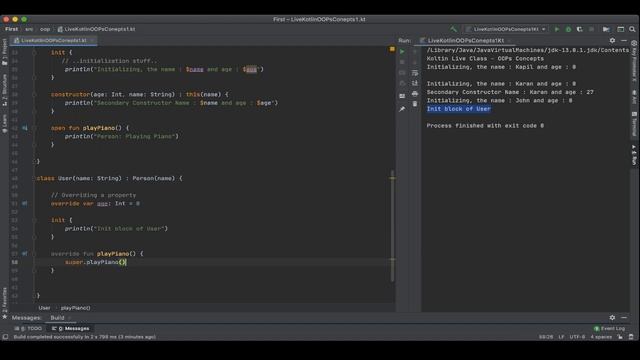Click the 'class User(name: String)' code line

tap(109, 178)
